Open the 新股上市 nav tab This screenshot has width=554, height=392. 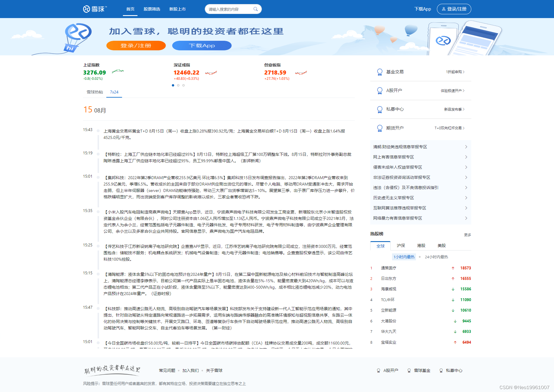click(x=177, y=9)
